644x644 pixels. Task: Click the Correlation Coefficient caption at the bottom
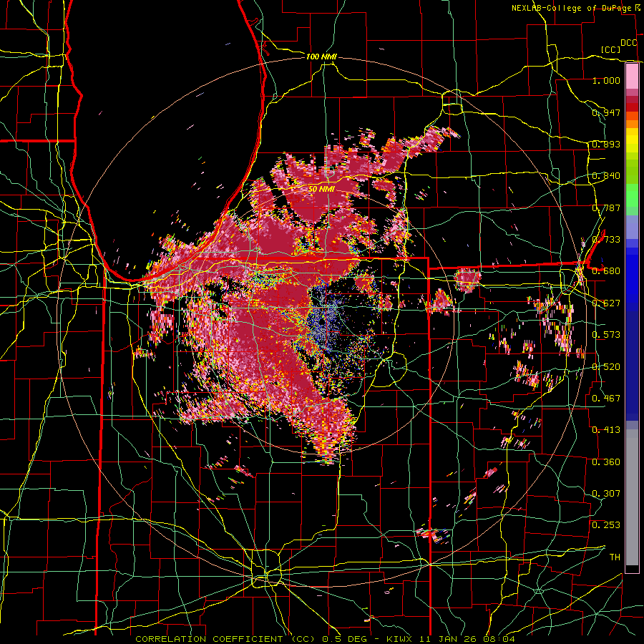[x=325, y=639]
